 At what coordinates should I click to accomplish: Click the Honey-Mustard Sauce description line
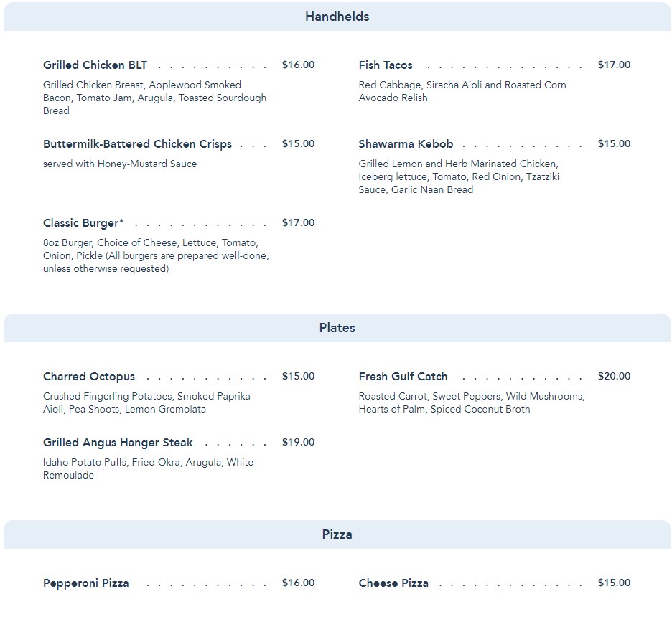[x=120, y=164]
